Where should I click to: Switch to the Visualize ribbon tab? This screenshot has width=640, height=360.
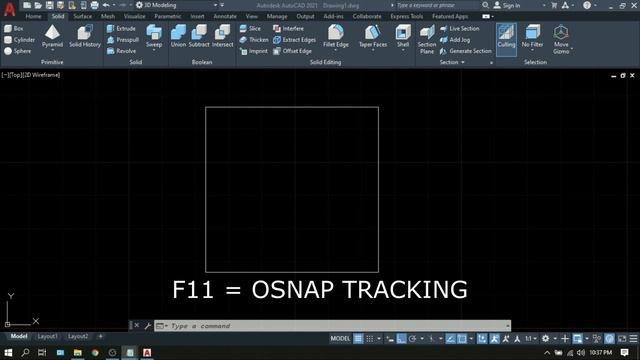[x=134, y=16]
